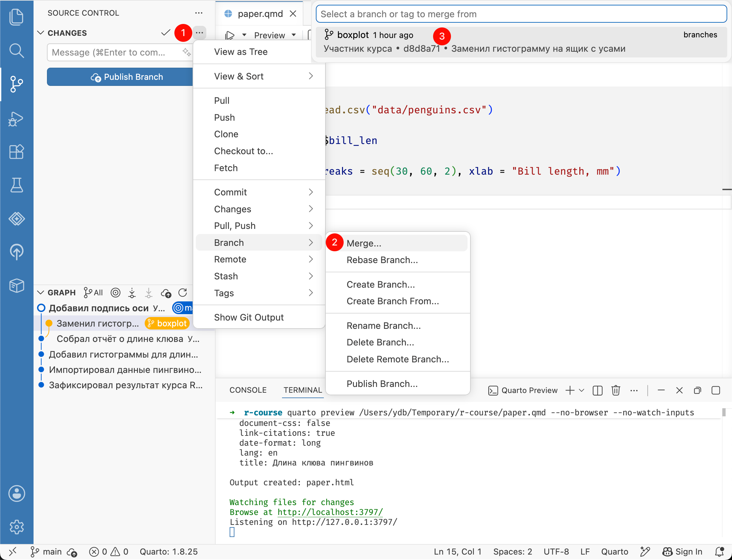This screenshot has height=560, width=732.
Task: Click the commit checkmark in Changes header
Action: click(x=166, y=33)
